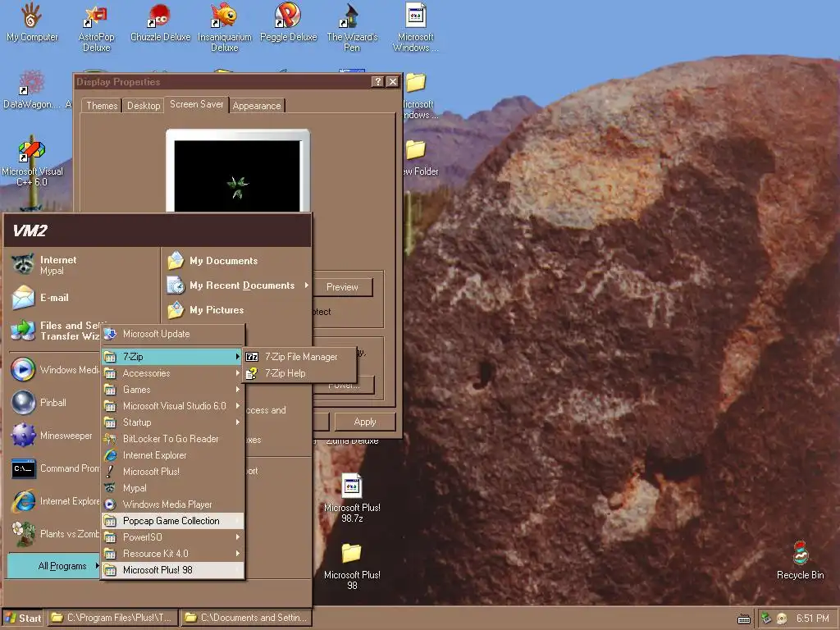
Task: Open the Recycle Bin
Action: tap(801, 559)
